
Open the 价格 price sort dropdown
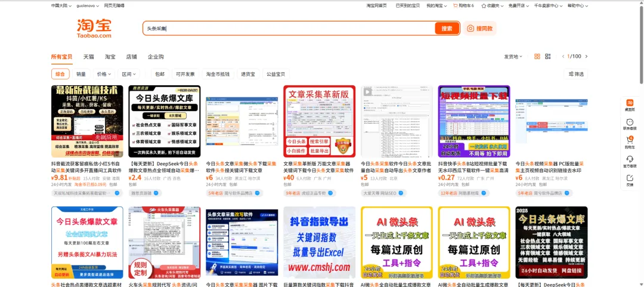click(x=104, y=74)
